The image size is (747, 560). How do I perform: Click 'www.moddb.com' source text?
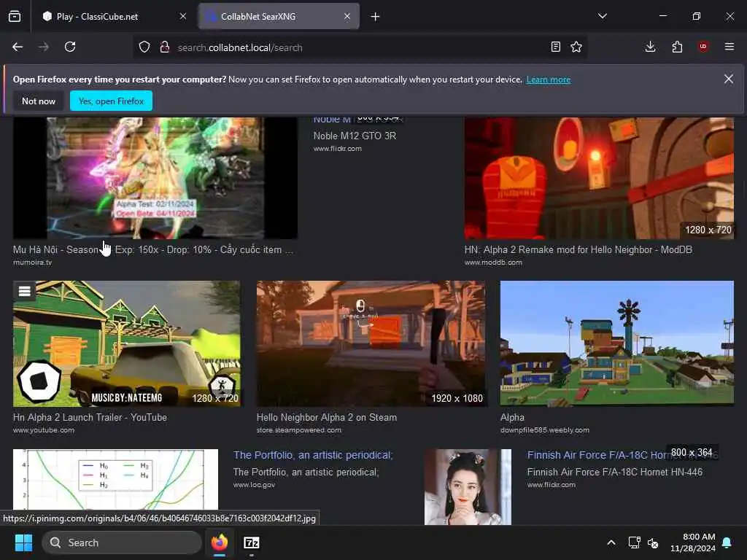(493, 262)
